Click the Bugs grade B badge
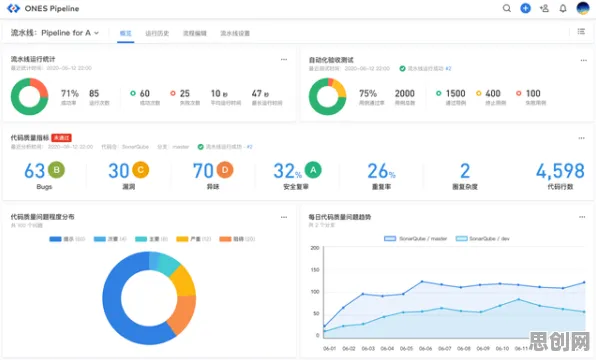The image size is (596, 360). tap(56, 170)
